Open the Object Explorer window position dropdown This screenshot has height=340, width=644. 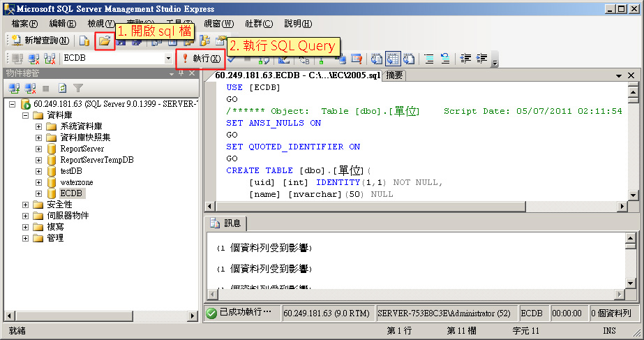point(172,73)
